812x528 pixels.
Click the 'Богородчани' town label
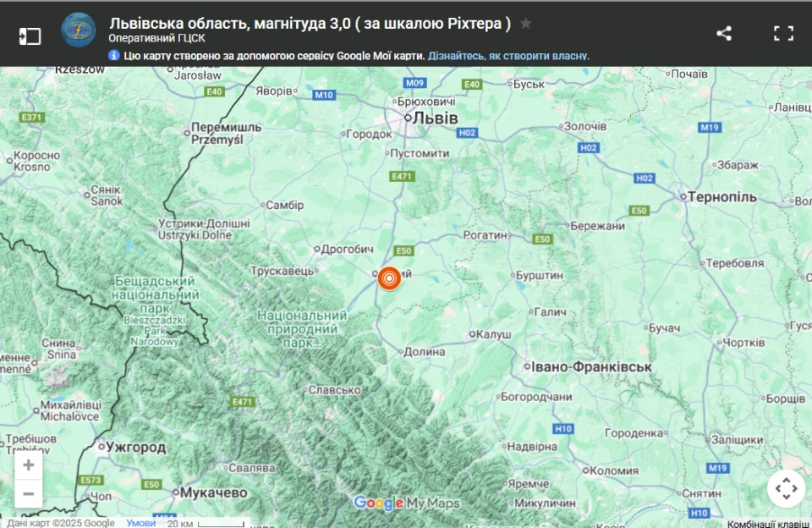536,397
